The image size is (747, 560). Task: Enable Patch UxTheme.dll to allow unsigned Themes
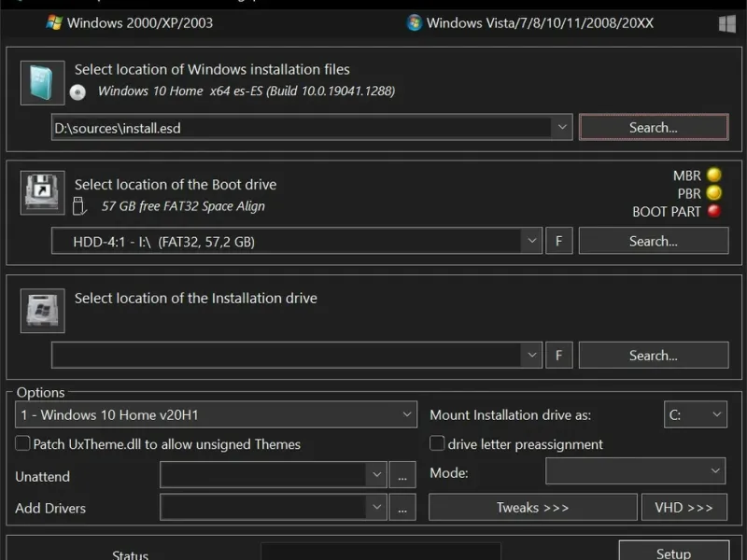[x=22, y=443]
